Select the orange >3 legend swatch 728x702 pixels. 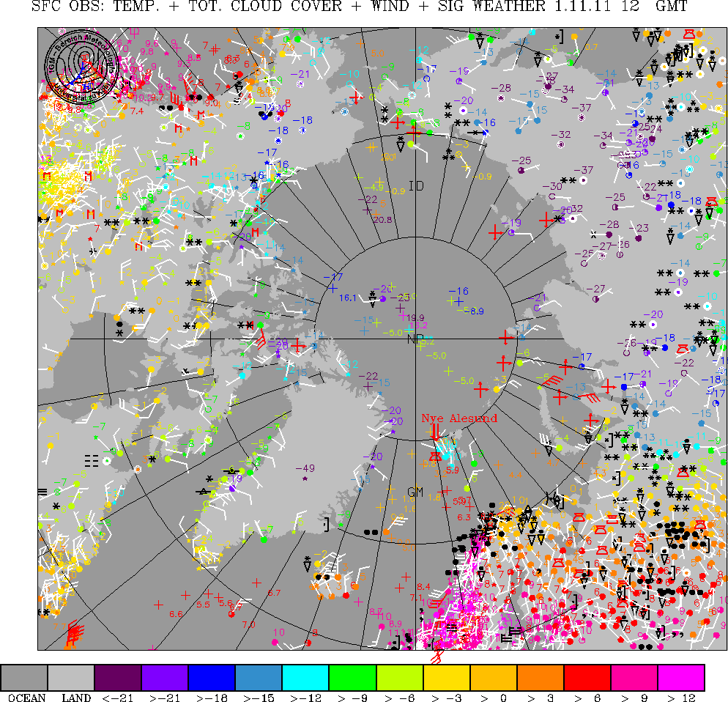coord(541,678)
